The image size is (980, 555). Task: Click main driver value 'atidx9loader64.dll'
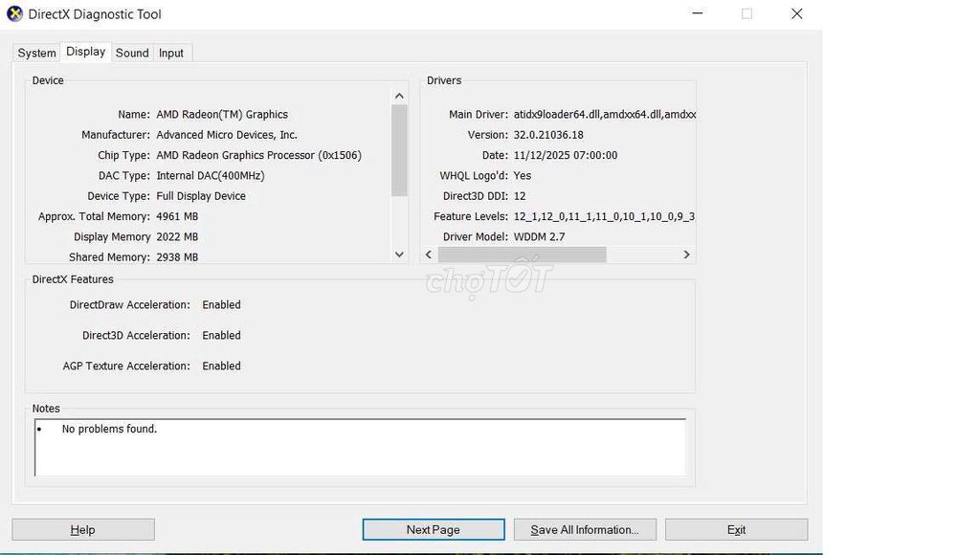pos(556,115)
